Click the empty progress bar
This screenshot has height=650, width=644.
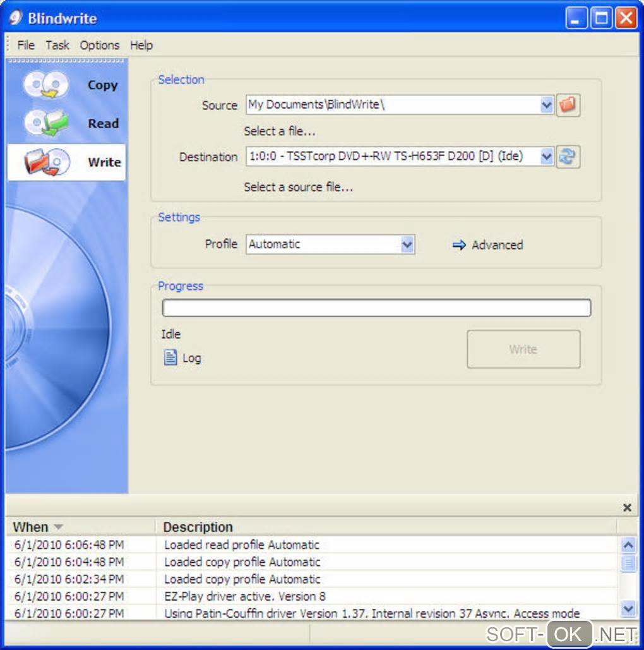(x=376, y=308)
